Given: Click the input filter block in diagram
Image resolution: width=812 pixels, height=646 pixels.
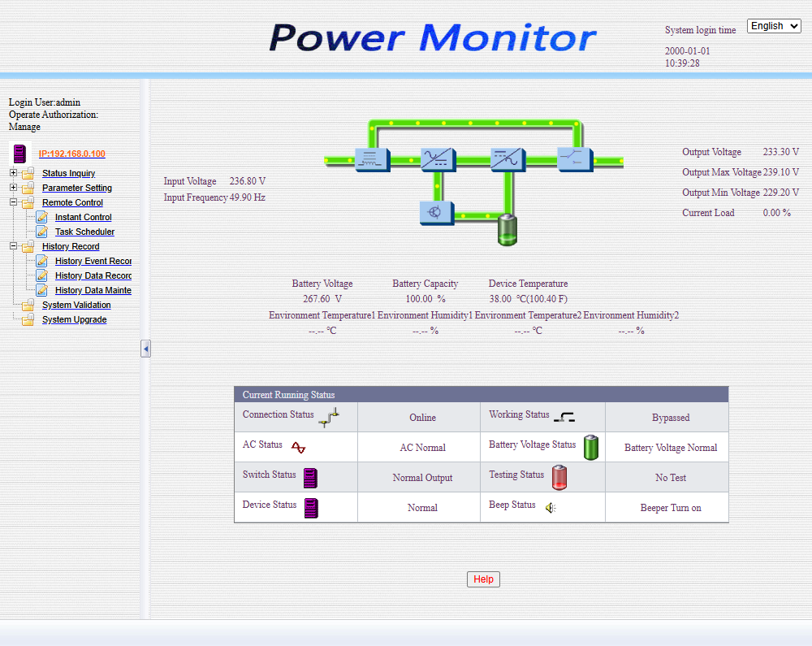Looking at the screenshot, I should tap(372, 159).
